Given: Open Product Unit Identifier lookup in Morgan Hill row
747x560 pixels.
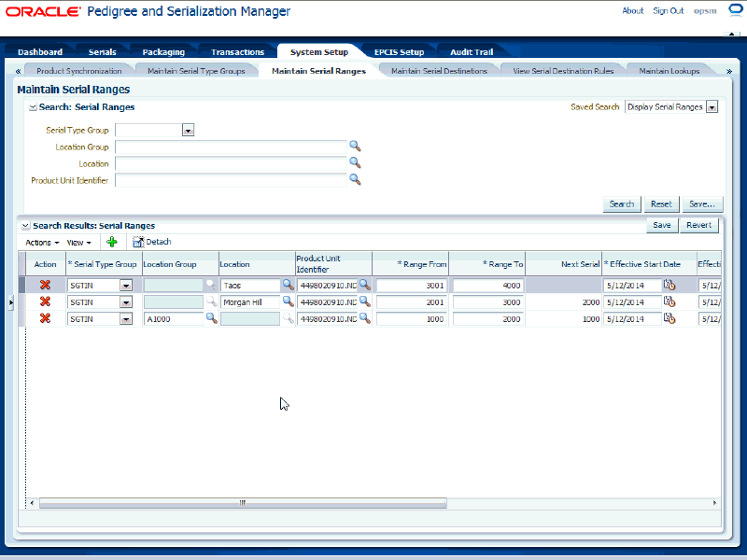Looking at the screenshot, I should point(364,301).
